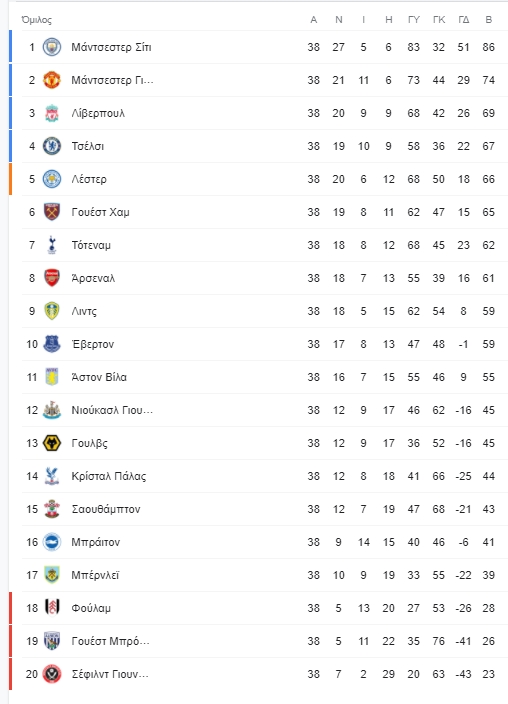508x704 pixels.
Task: Click the Όμιλος column header
Action: (x=36, y=20)
